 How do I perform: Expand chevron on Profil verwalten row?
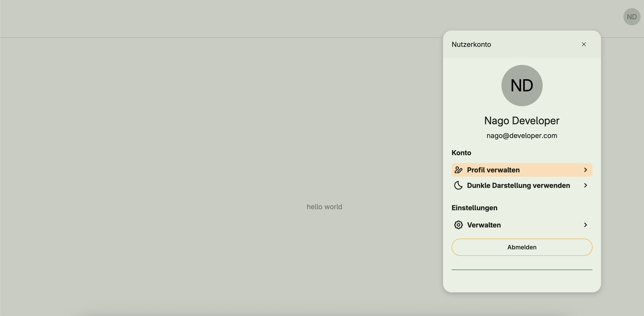click(x=585, y=170)
